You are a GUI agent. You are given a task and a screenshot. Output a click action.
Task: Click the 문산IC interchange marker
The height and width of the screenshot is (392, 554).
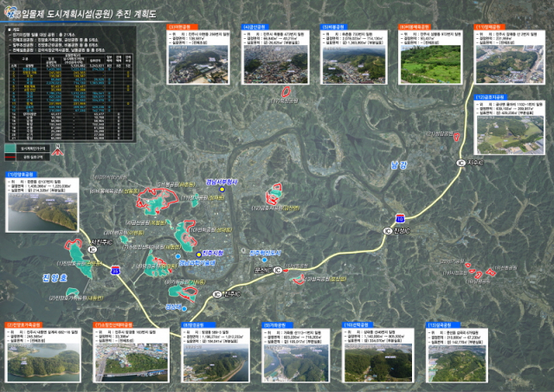(x=278, y=270)
